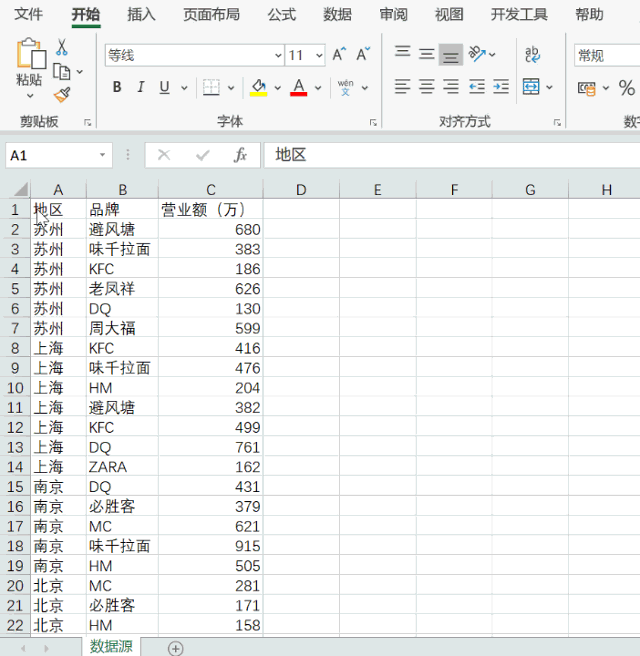Align text to the left
Image resolution: width=640 pixels, height=656 pixels.
[x=403, y=87]
